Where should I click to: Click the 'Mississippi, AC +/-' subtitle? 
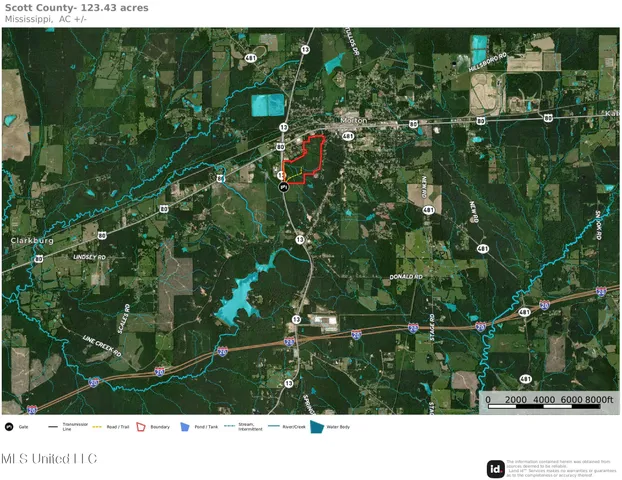[46, 19]
